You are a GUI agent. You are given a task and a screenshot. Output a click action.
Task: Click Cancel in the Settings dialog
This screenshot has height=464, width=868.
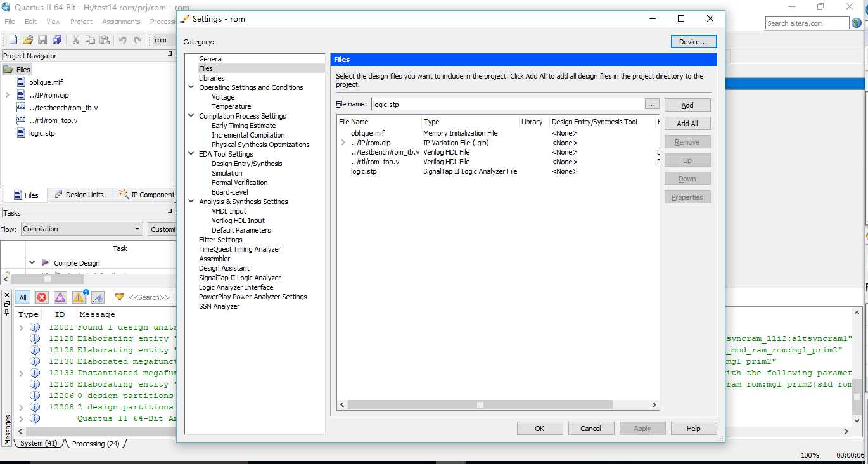pos(590,429)
